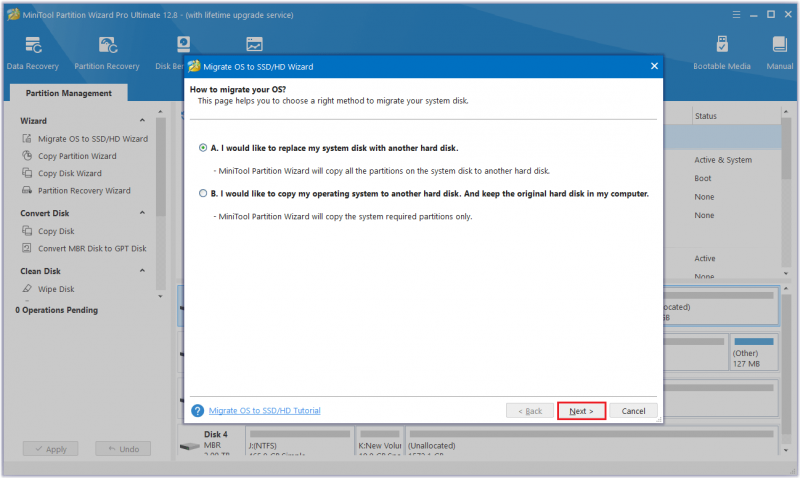This screenshot has width=800, height=478.
Task: Open the Manual book icon
Action: [x=779, y=44]
